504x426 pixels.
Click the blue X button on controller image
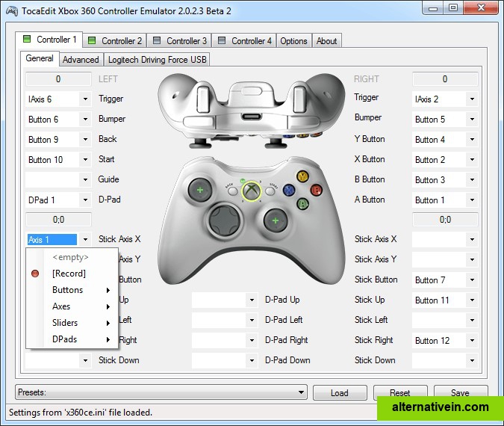pyautogui.click(x=289, y=190)
